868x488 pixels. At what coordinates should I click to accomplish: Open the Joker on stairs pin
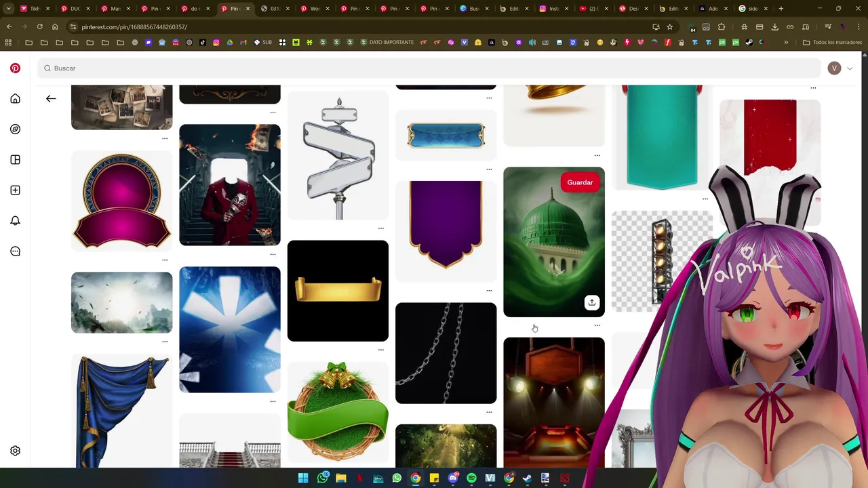tap(230, 184)
